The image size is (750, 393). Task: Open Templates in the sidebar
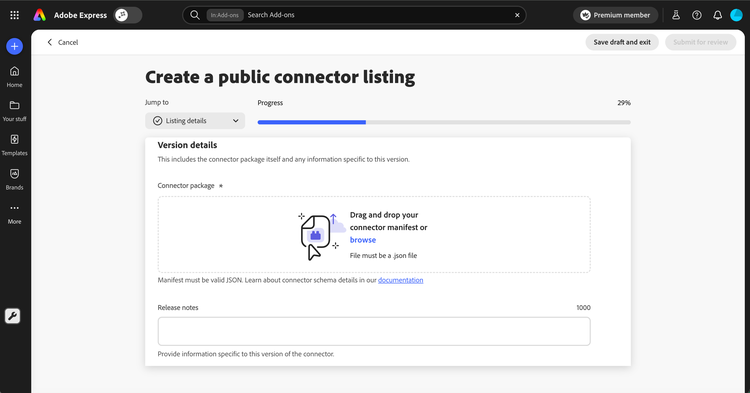point(14,145)
